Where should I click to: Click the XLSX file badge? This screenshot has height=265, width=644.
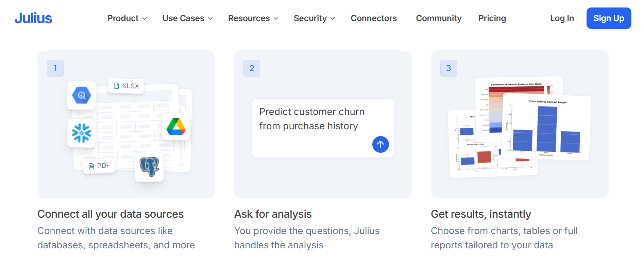click(126, 86)
